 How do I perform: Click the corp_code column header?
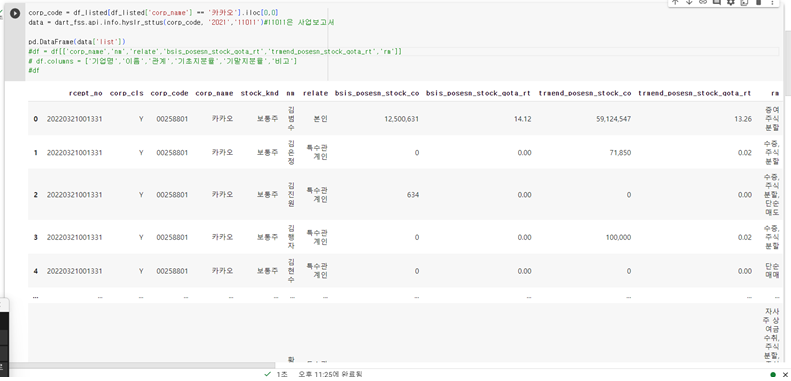tap(170, 93)
